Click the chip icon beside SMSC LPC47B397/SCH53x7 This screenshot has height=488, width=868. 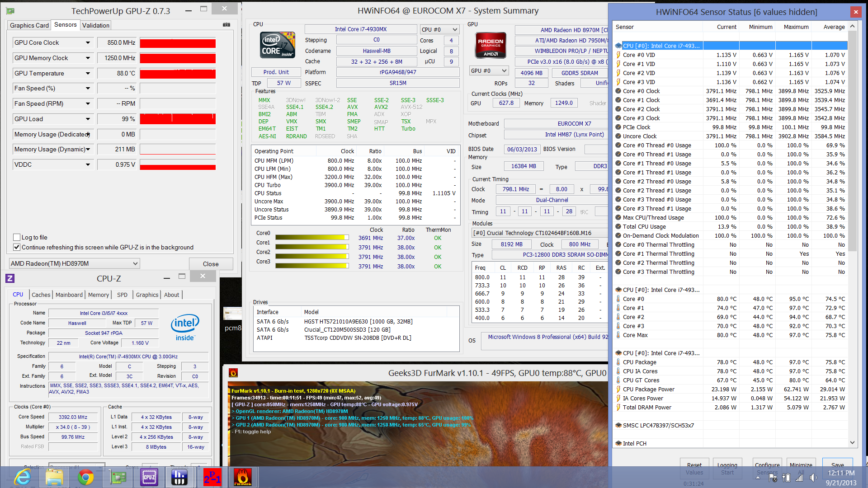[x=618, y=425]
